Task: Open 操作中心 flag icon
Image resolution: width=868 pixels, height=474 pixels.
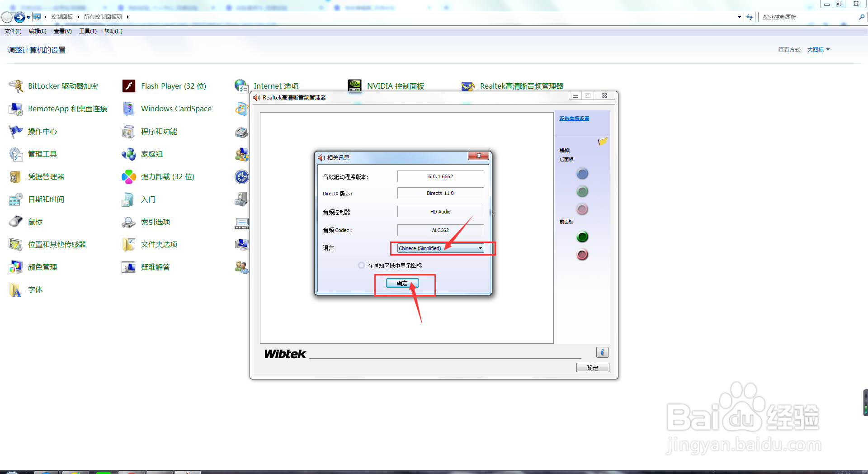Action: [16, 131]
